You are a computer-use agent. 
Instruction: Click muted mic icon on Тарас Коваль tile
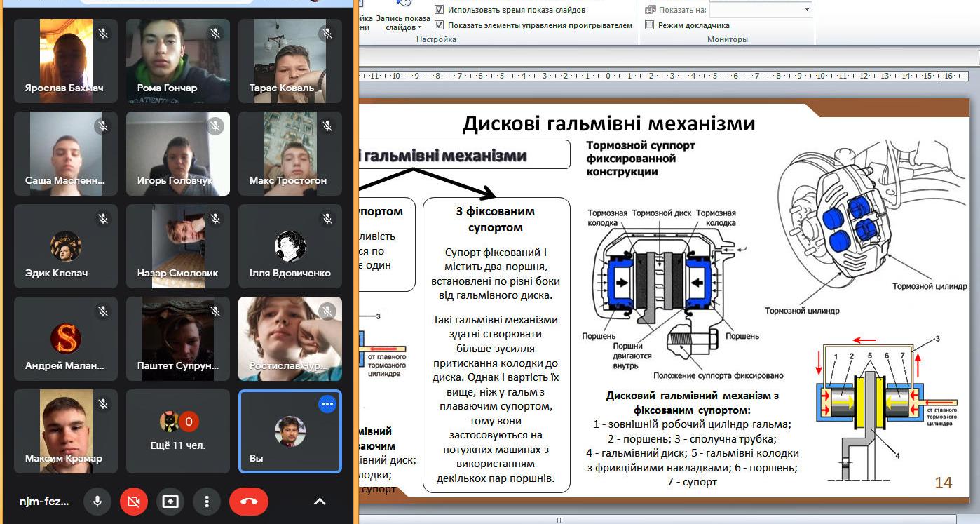[x=327, y=34]
